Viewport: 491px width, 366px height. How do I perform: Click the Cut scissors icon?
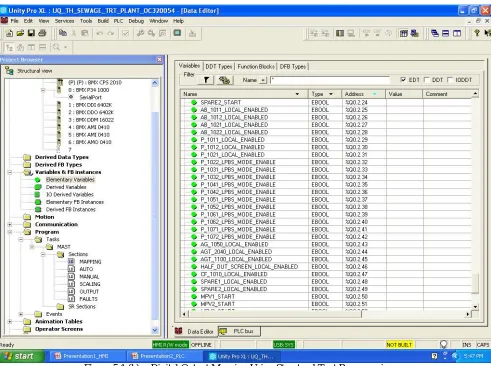(x=74, y=33)
